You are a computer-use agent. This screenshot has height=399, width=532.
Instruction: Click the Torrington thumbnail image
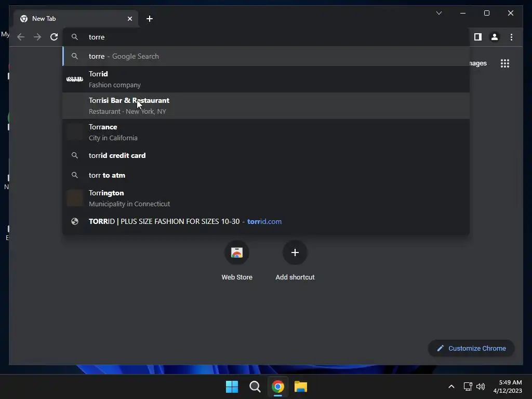[x=75, y=198]
